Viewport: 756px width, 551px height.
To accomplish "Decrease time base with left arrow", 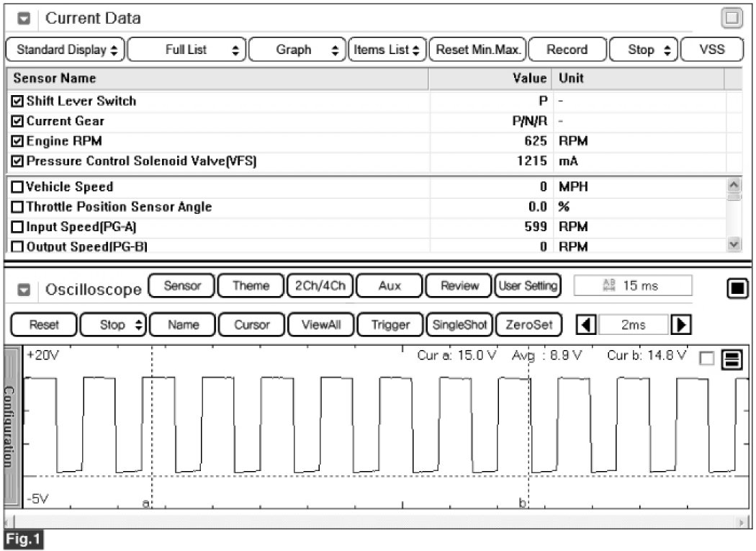I will coord(588,325).
